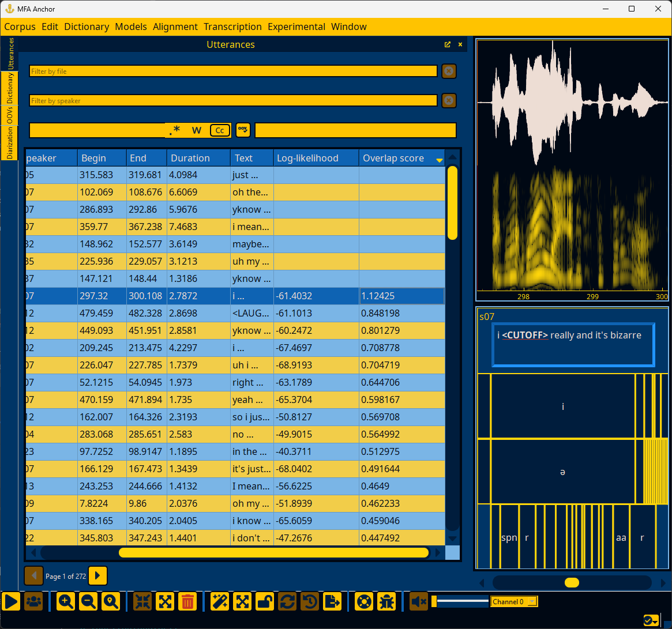Close the Utterances panel
672x629 pixels.
pos(460,44)
